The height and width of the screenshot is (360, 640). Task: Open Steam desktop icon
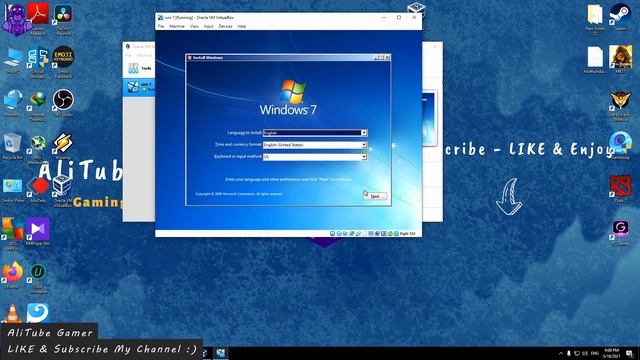pos(620,16)
